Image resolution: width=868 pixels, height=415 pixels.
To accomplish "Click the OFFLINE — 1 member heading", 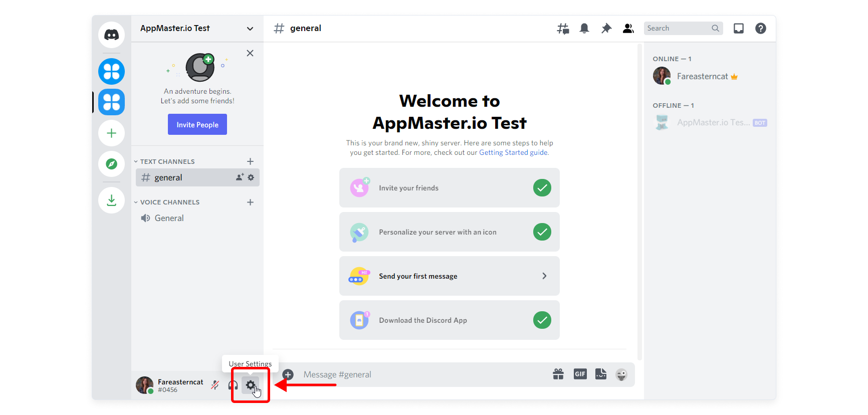I will point(673,106).
